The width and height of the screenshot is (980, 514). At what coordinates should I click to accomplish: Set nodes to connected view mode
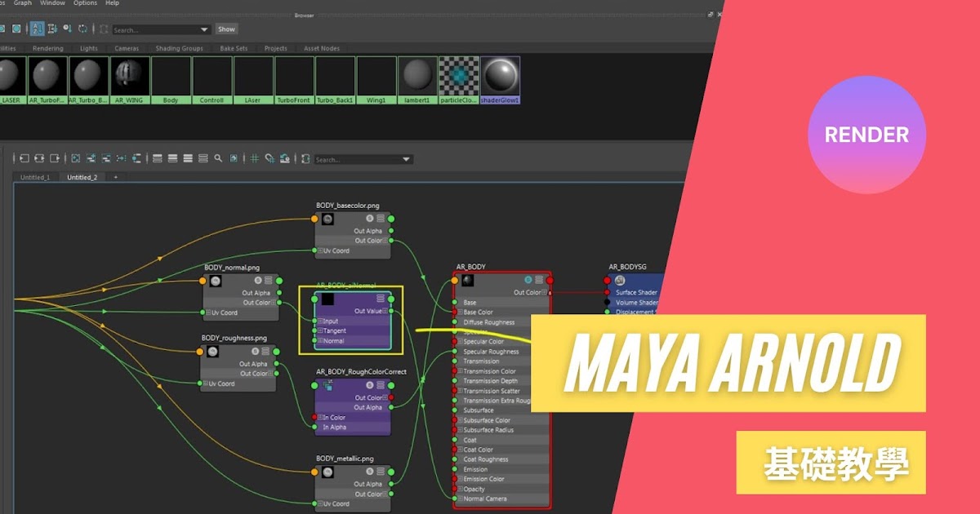(x=172, y=158)
